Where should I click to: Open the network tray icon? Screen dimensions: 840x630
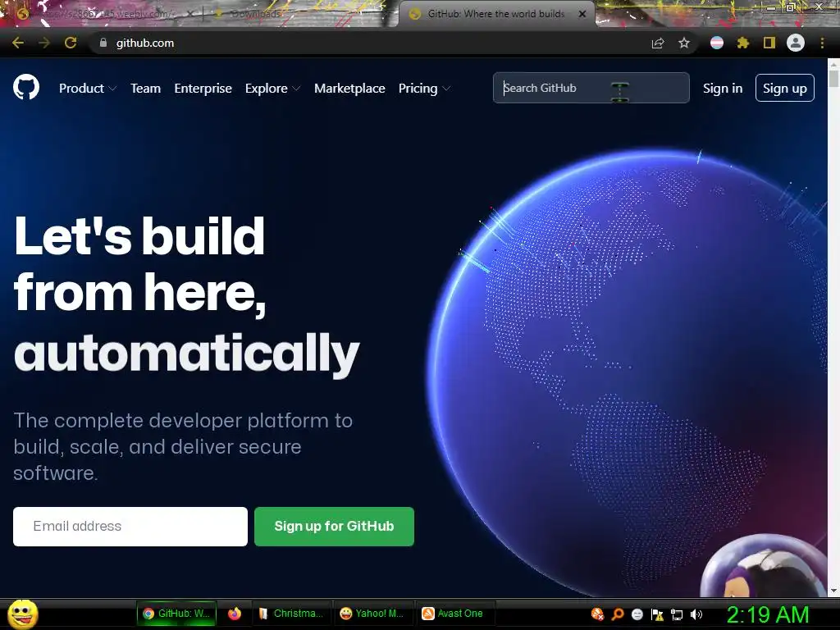[677, 614]
